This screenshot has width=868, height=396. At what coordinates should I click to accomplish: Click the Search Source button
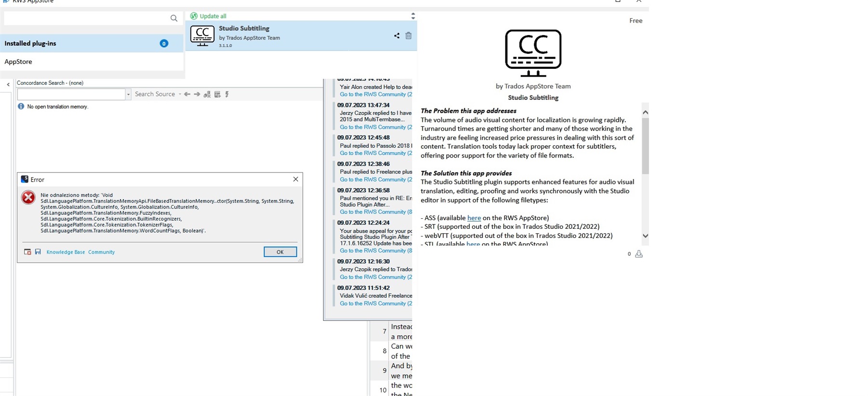point(155,94)
